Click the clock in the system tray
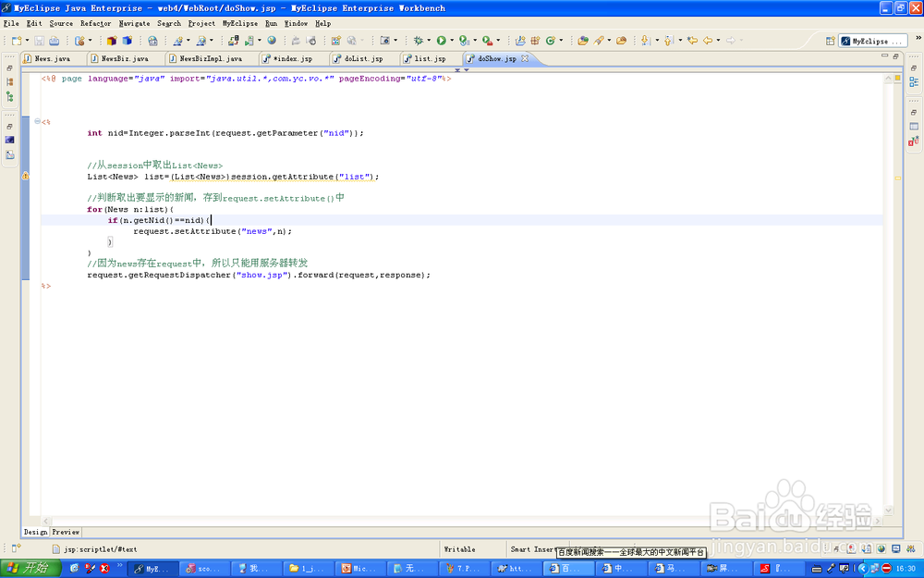 906,569
